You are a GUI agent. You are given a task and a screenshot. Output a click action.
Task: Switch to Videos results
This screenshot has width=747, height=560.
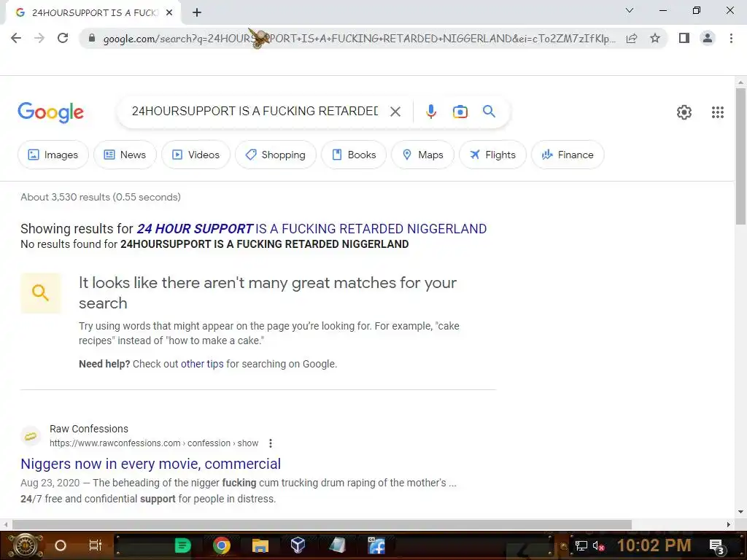[196, 155]
